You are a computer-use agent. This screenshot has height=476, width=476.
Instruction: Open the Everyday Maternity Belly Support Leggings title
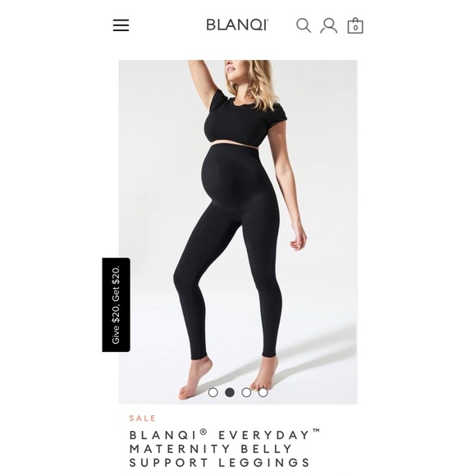[225, 448]
